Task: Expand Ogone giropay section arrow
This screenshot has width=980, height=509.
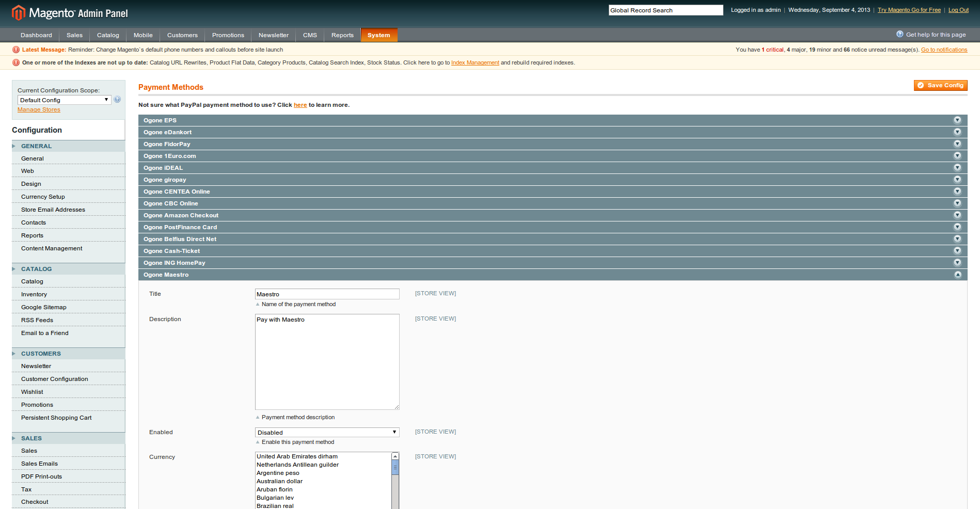Action: click(957, 180)
